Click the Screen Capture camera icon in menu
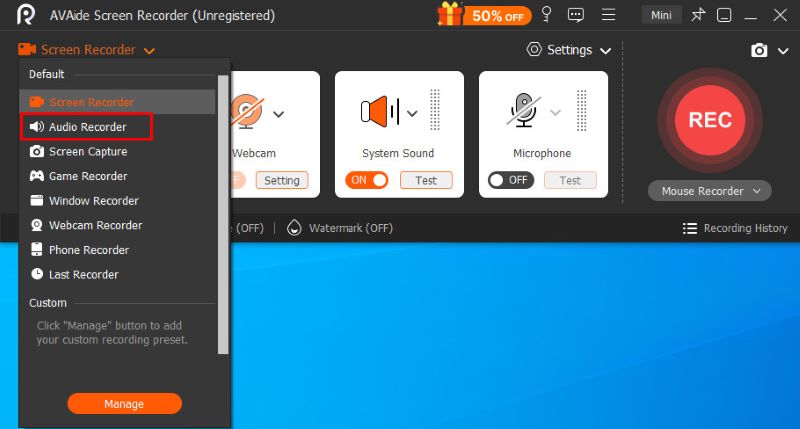This screenshot has width=800, height=429. coord(37,152)
